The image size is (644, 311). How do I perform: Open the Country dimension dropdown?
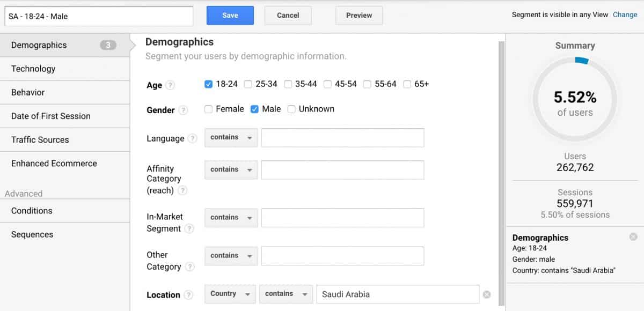[x=230, y=294]
